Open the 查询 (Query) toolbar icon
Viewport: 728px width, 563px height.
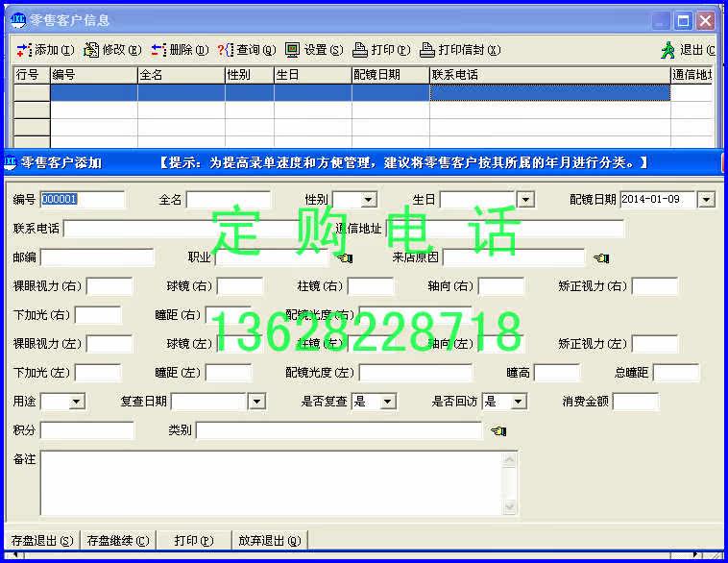click(226, 50)
